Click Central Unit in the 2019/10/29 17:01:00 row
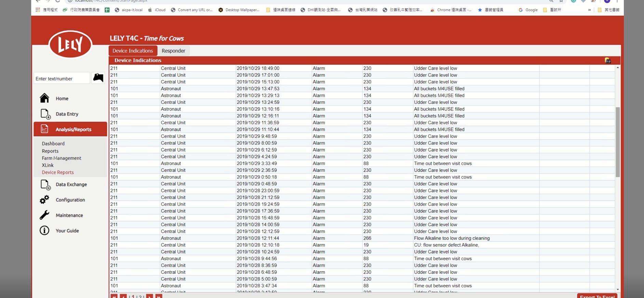 point(173,75)
